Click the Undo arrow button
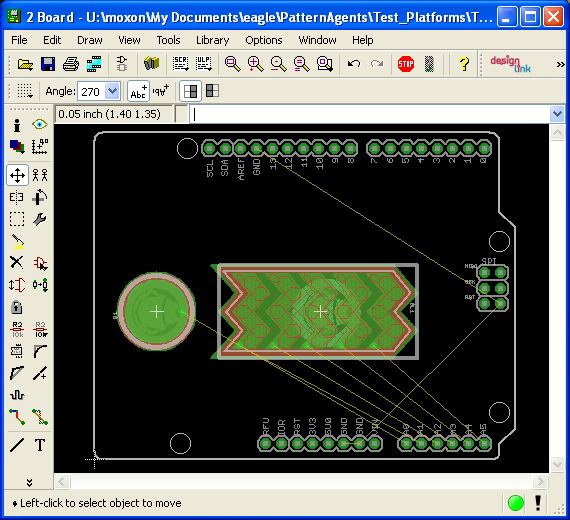 (x=354, y=64)
